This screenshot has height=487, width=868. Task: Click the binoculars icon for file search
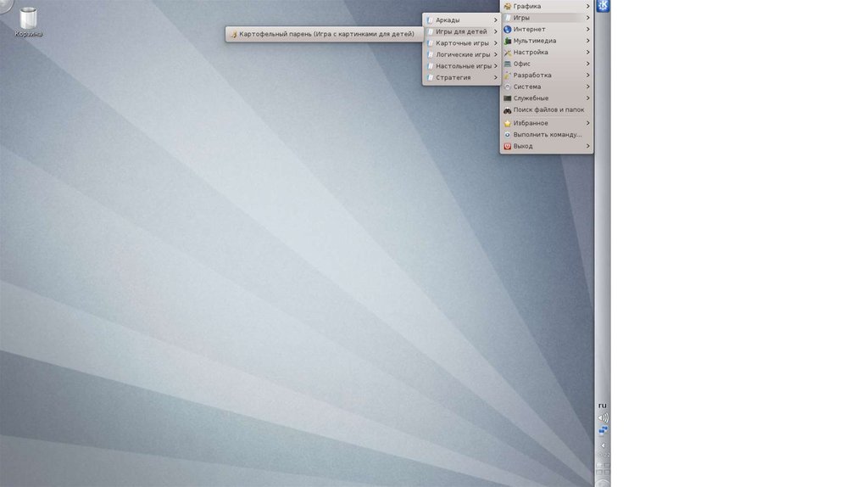tap(507, 110)
